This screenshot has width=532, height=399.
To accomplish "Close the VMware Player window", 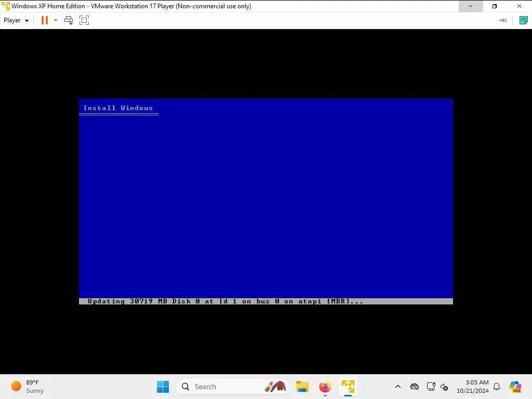I will point(519,6).
